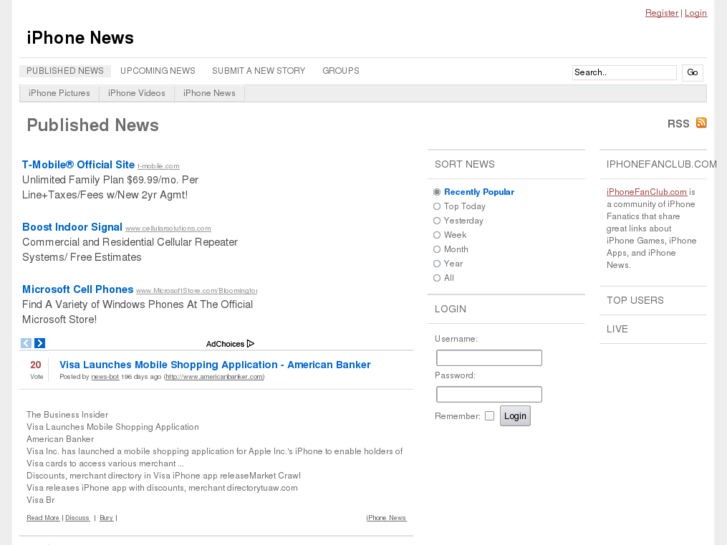This screenshot has width=727, height=545.
Task: Open t-mobile.com small ad URL
Action: 159,166
